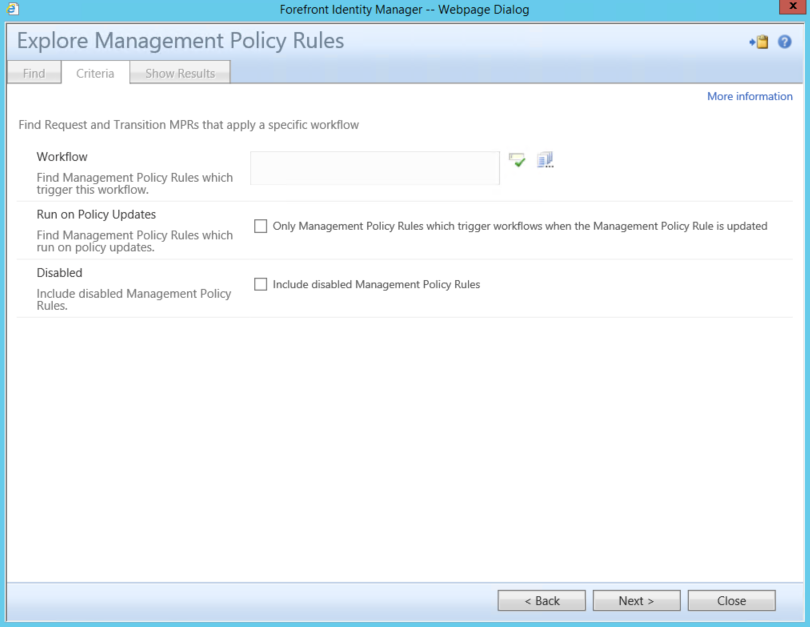
Task: Open the browse workflows picker icon
Action: [x=545, y=160]
